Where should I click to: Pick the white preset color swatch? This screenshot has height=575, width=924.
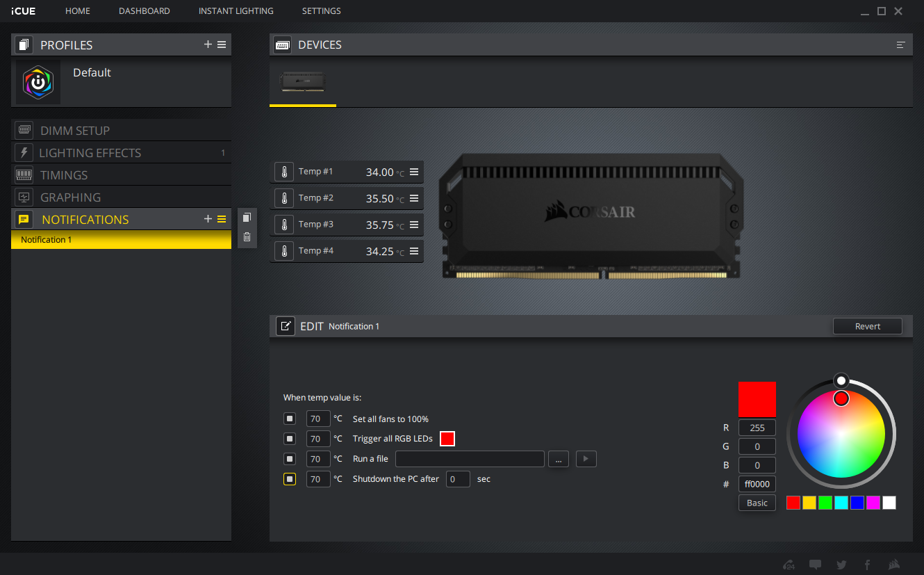(x=889, y=503)
